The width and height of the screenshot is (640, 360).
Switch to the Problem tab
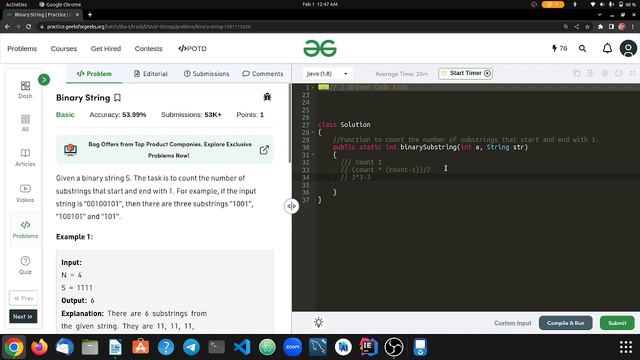(x=94, y=74)
